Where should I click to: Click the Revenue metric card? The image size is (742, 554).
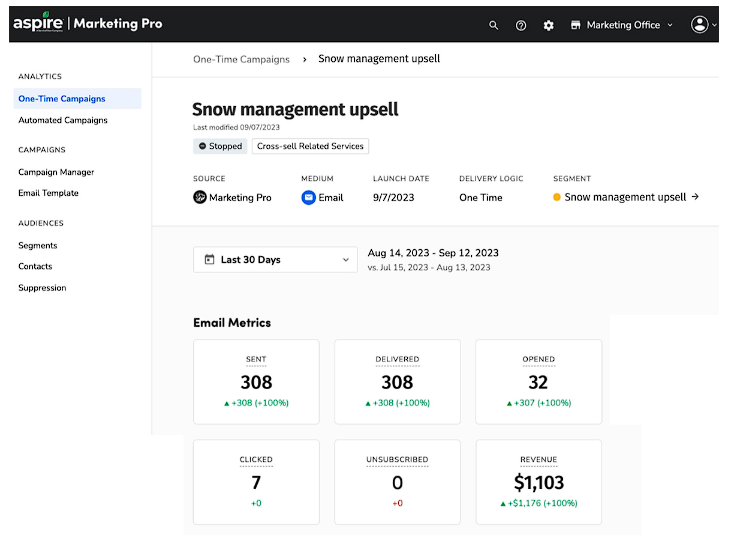539,482
